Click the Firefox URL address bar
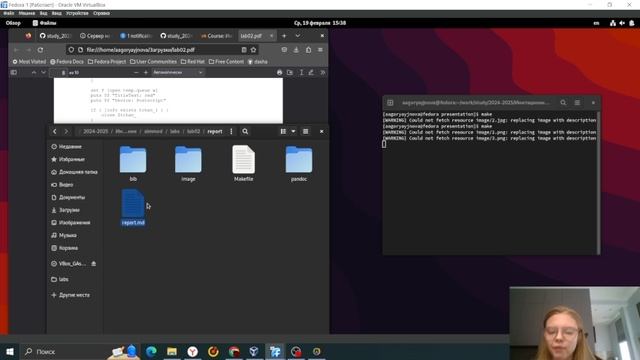640x360 pixels. (163, 50)
